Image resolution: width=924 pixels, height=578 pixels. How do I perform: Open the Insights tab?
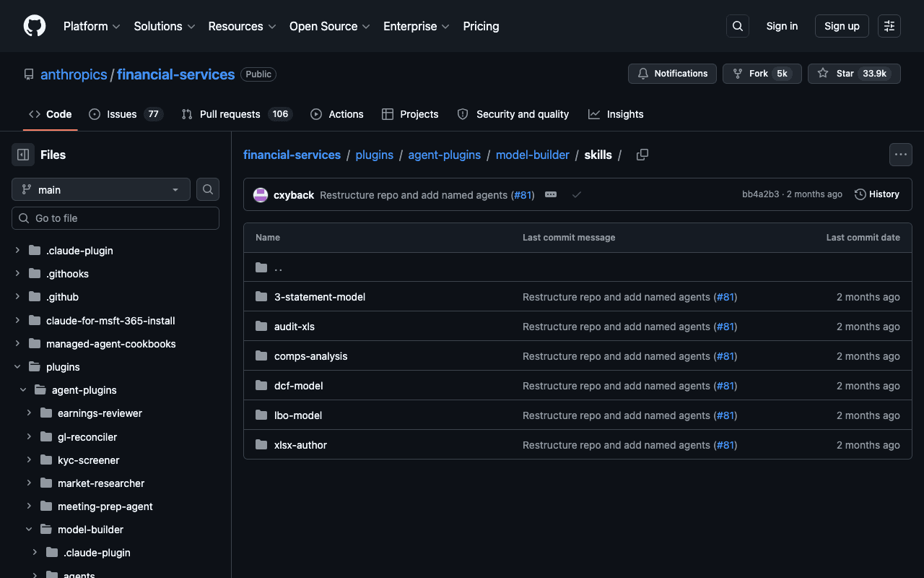[616, 114]
